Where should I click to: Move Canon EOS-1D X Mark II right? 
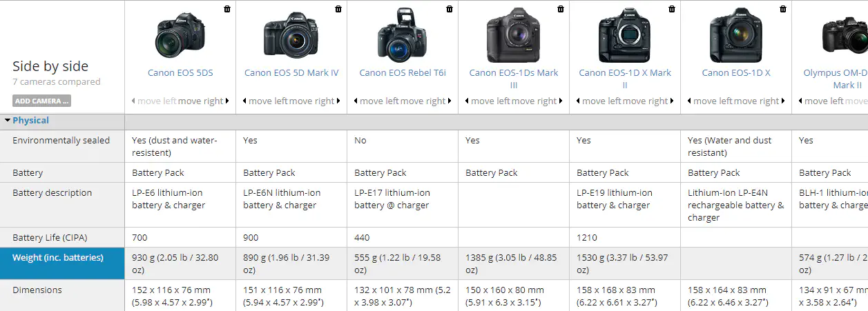648,101
